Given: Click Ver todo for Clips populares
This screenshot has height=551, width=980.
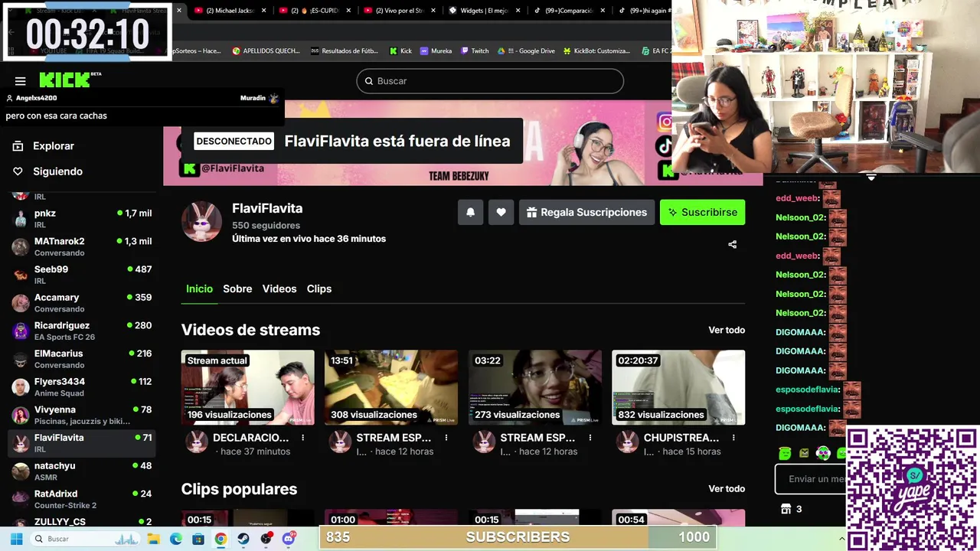Looking at the screenshot, I should click(727, 488).
